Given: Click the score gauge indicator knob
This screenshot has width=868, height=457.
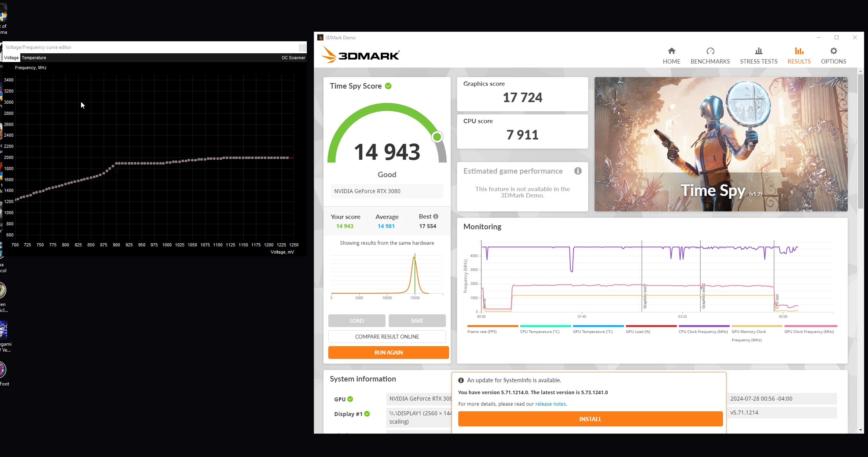Looking at the screenshot, I should click(x=437, y=137).
